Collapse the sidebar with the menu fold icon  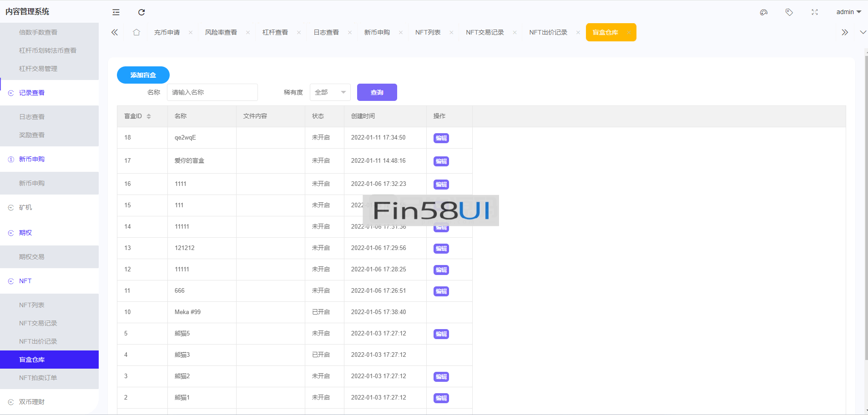tap(116, 12)
